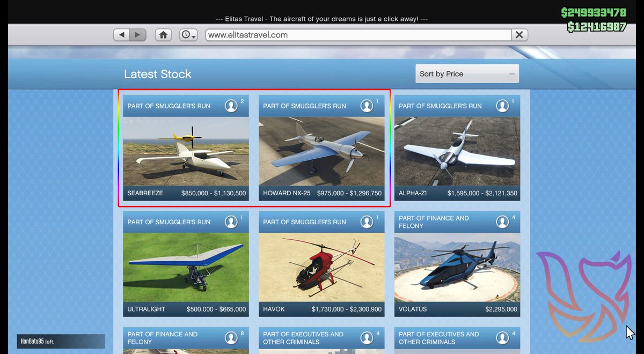Click the player icon on Alpha-Z1 card
The height and width of the screenshot is (354, 644).
(503, 106)
